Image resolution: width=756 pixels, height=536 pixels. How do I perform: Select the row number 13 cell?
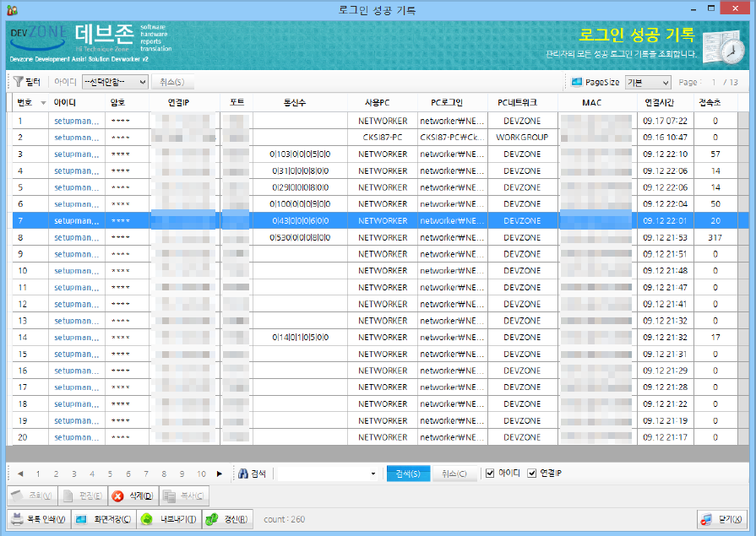click(30, 321)
